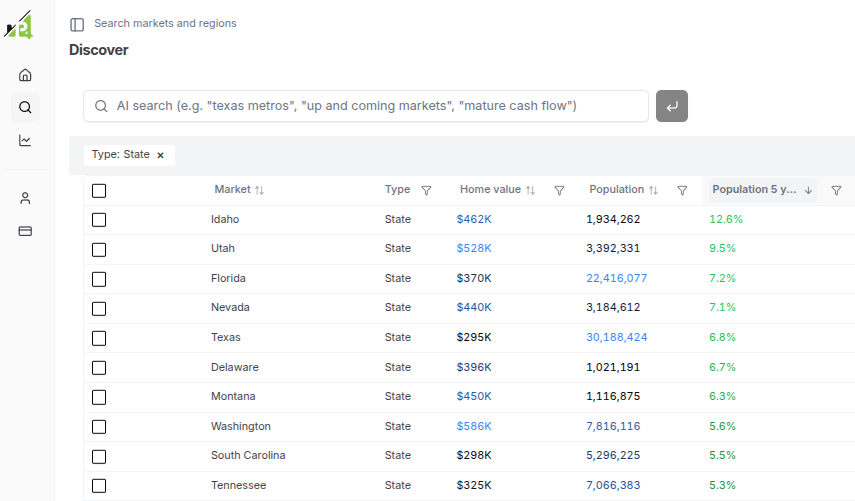Viewport: 855px width, 501px height.
Task: Click the Utah market name
Action: click(x=222, y=248)
